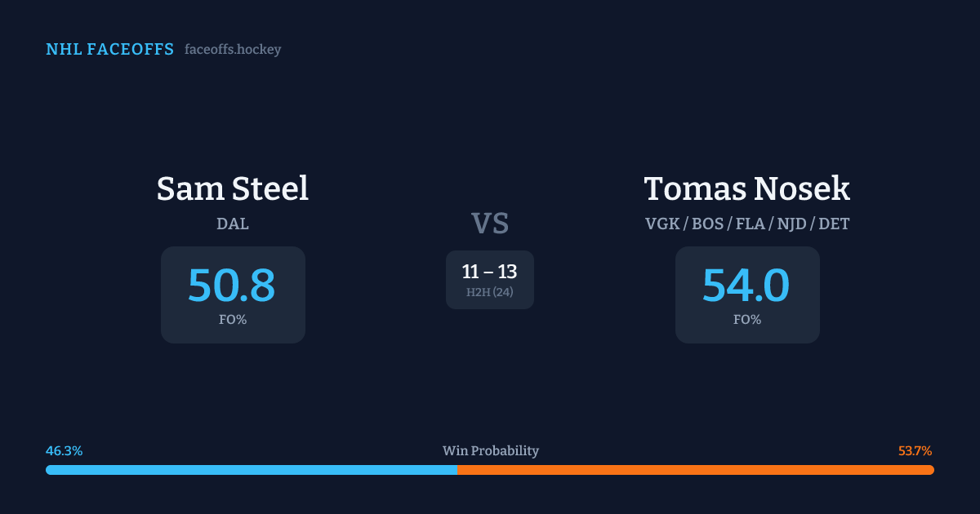
Task: Click the NHL FACEOFFS header title
Action: 109,50
